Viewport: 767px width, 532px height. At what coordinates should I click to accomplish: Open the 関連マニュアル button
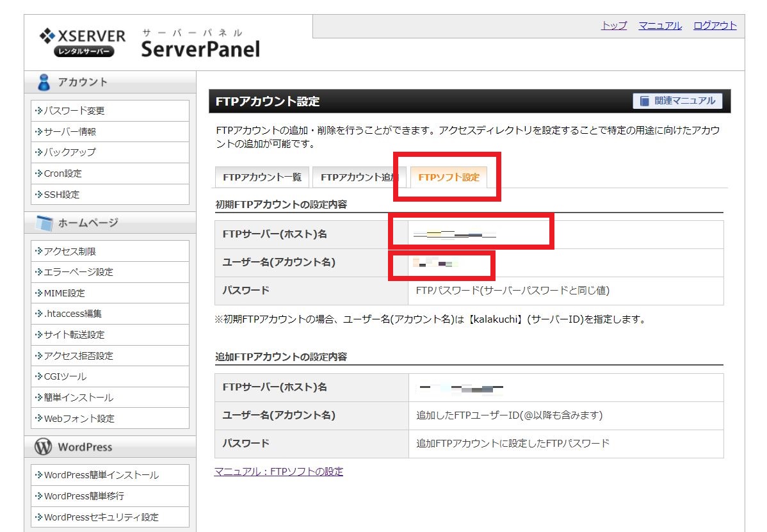[x=677, y=101]
